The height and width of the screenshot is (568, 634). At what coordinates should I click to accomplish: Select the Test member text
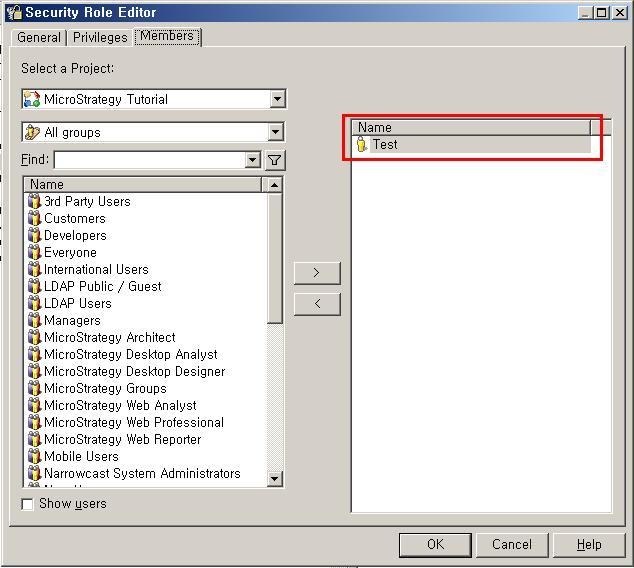(x=385, y=144)
